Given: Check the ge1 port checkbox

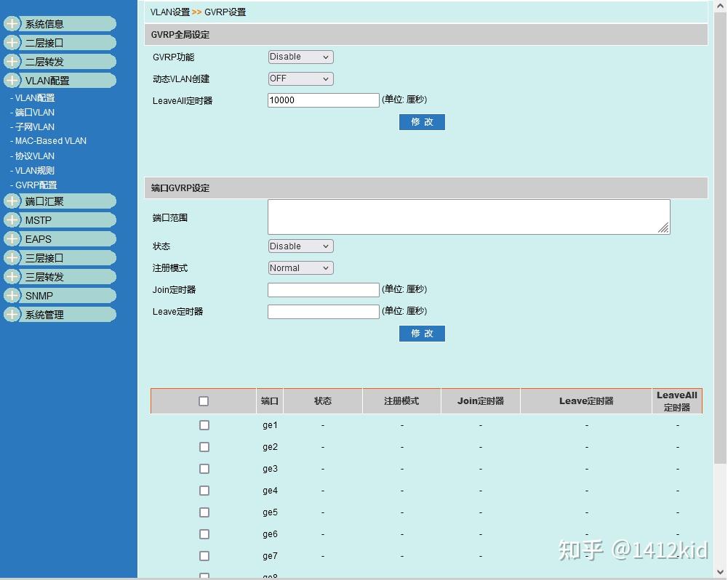Looking at the screenshot, I should 204,425.
